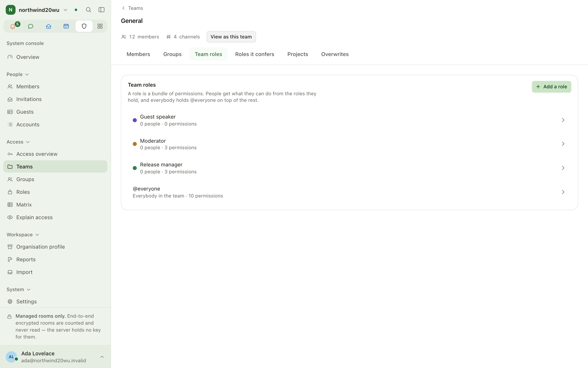
Task: Toggle the sidebar panel icon
Action: (x=101, y=10)
